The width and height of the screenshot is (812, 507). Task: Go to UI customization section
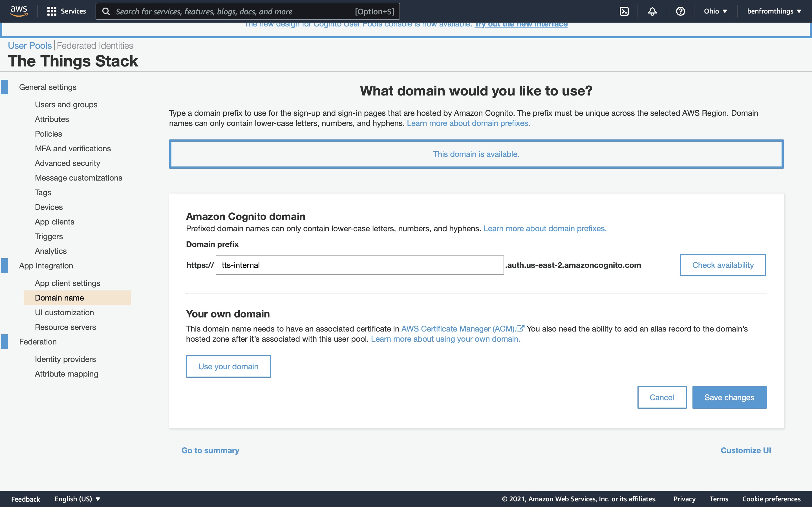(64, 312)
